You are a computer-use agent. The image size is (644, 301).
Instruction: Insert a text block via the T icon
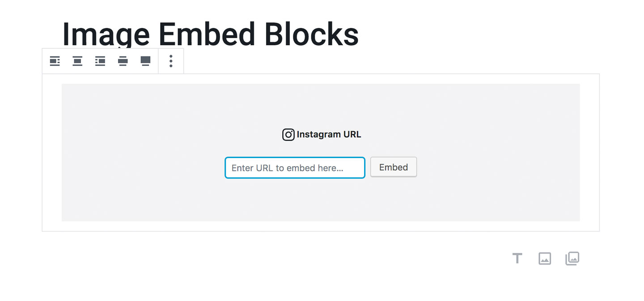tap(517, 258)
